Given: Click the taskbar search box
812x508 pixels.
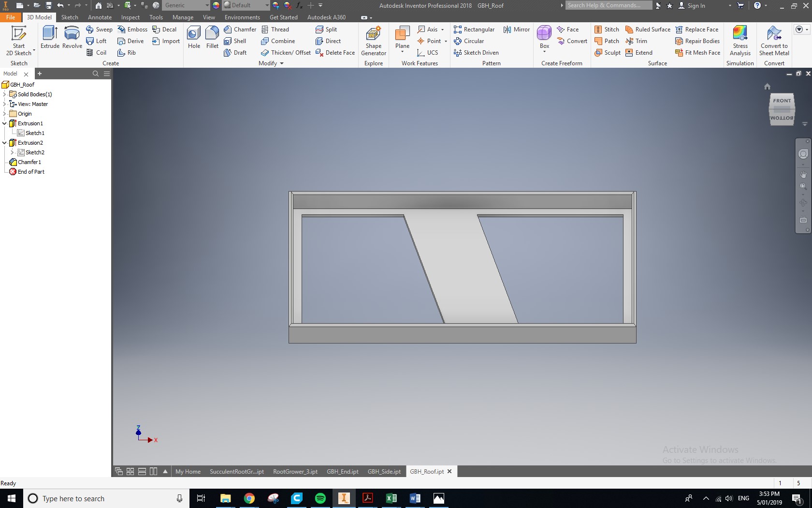Looking at the screenshot, I should point(106,498).
